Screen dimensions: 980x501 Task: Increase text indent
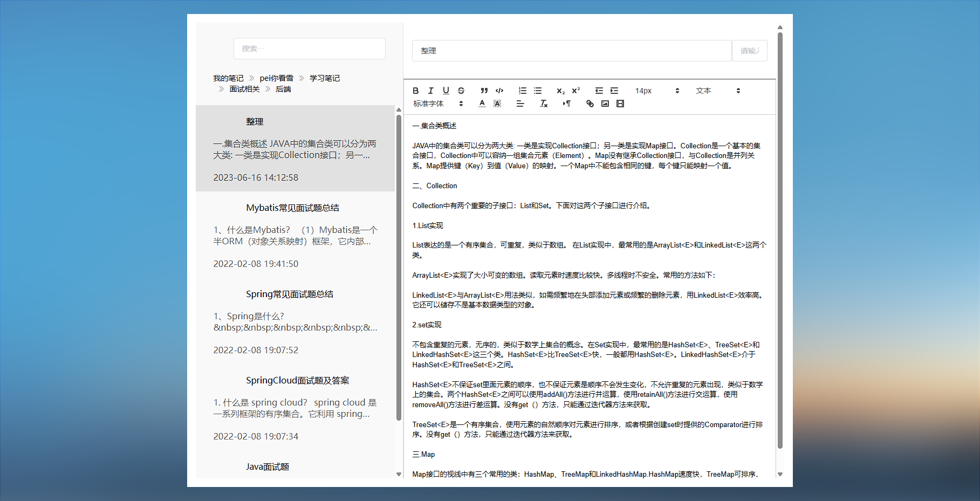(x=614, y=91)
